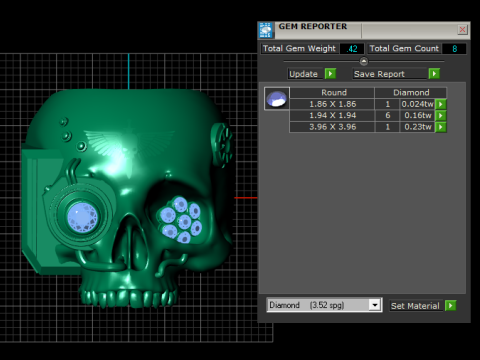Click the green arrow next to Update
This screenshot has width=480, height=360.
tap(330, 73)
